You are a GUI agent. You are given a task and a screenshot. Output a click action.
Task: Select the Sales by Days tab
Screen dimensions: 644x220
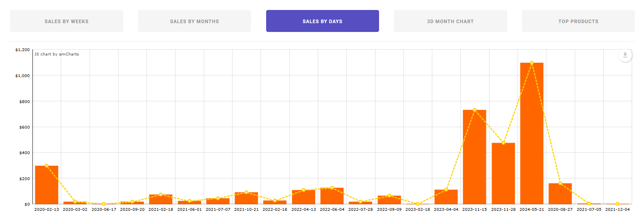[322, 21]
